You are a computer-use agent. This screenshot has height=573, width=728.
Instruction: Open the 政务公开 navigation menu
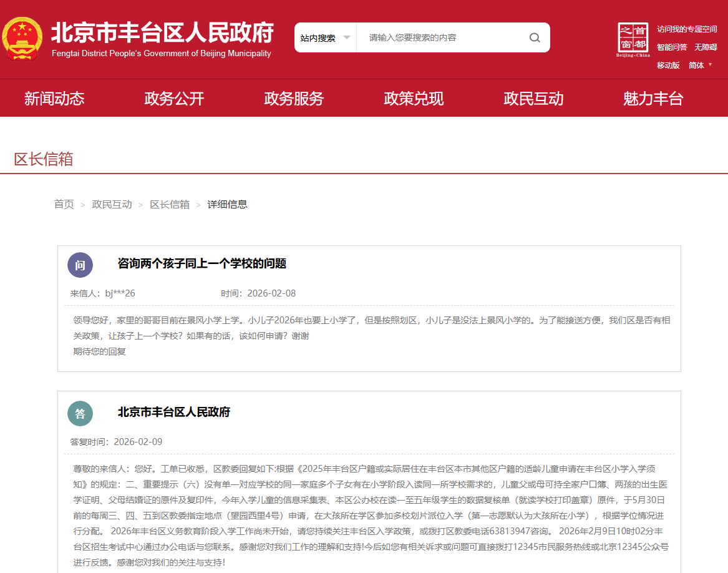[x=174, y=98]
